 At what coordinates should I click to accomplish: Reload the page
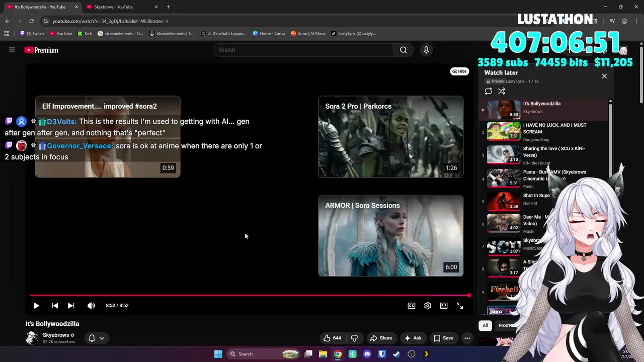tap(31, 21)
